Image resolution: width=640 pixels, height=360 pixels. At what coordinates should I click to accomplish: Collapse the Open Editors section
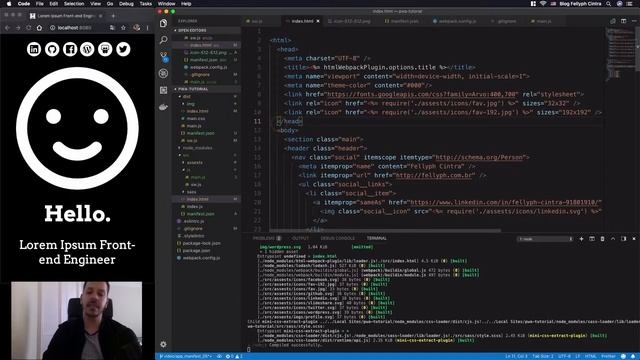pos(207,30)
